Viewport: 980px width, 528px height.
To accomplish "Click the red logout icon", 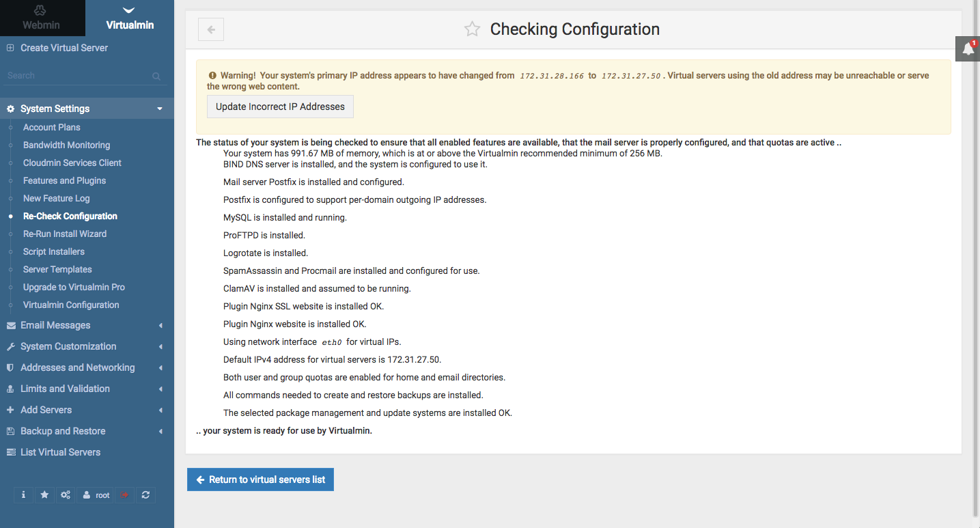I will coord(125,495).
